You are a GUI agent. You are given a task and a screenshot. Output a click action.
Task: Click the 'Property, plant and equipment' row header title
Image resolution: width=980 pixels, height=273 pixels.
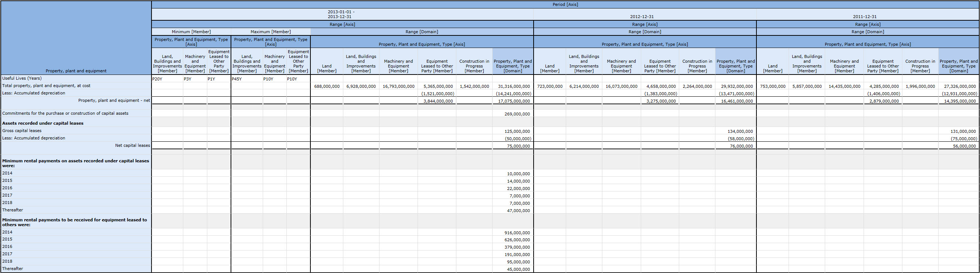coord(76,71)
